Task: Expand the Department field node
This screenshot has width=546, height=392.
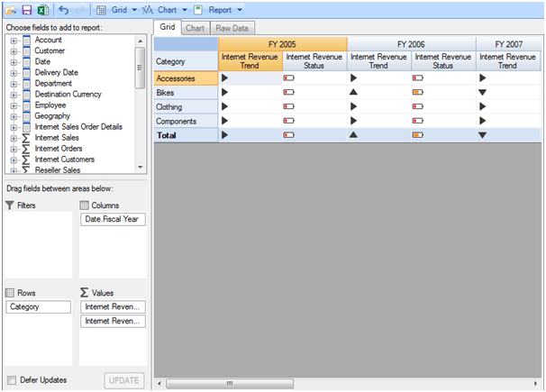Action: click(x=14, y=84)
